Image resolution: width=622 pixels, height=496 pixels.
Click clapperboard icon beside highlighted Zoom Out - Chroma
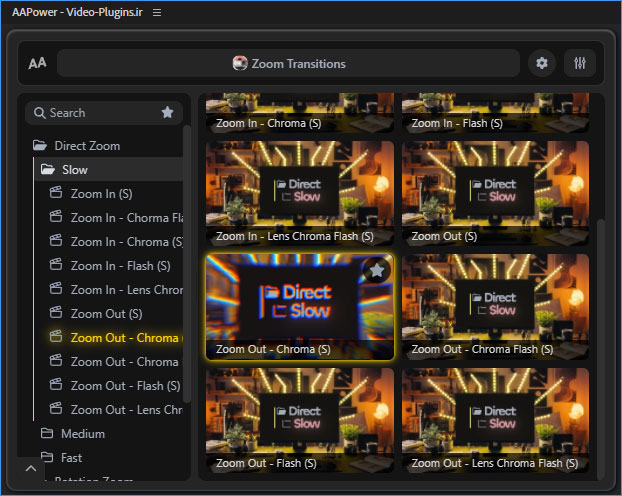click(56, 336)
